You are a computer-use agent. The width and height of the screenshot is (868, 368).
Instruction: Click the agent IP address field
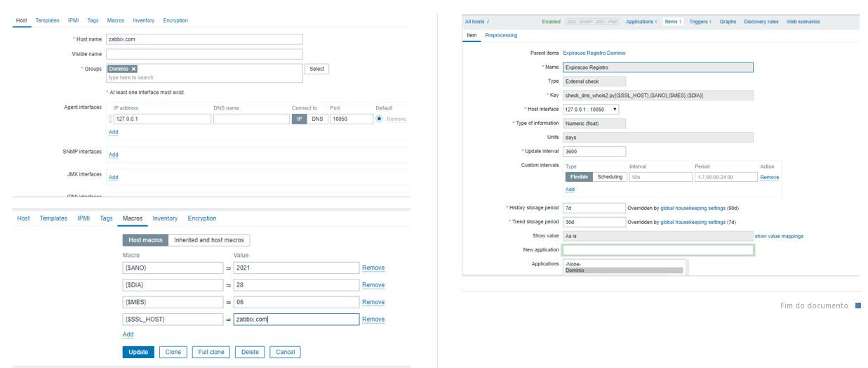(162, 119)
